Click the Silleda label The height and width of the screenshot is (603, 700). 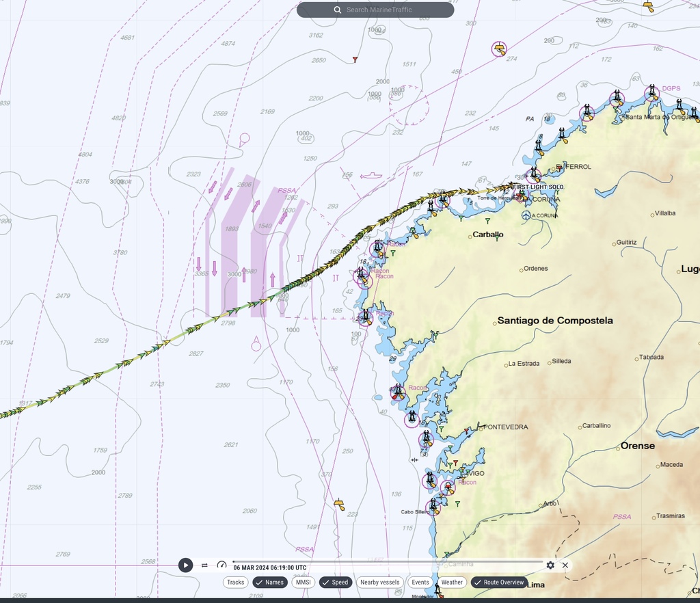561,361
